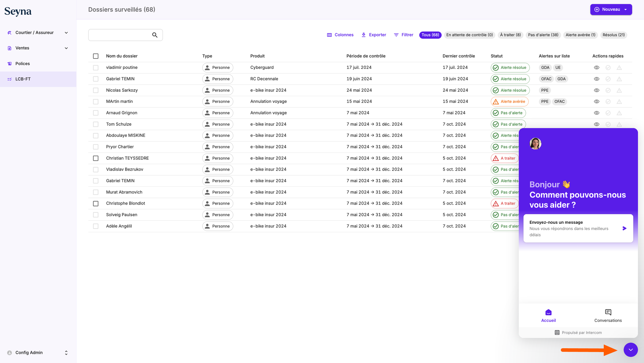Open the Accueil tab in chat widget
The height and width of the screenshot is (363, 644).
pos(548,316)
